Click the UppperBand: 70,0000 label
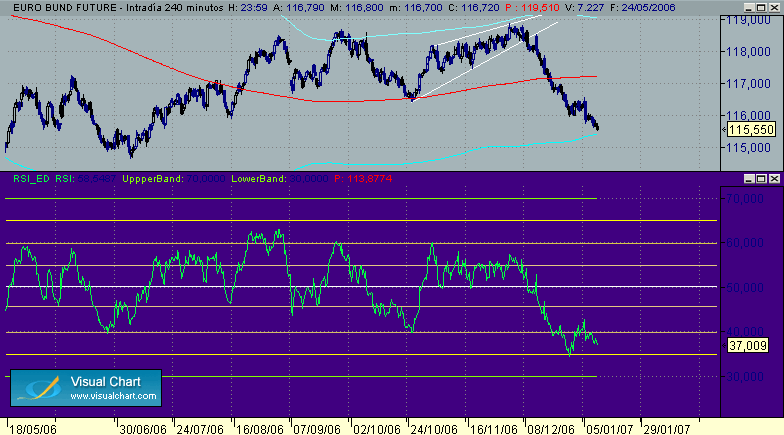 tap(174, 178)
